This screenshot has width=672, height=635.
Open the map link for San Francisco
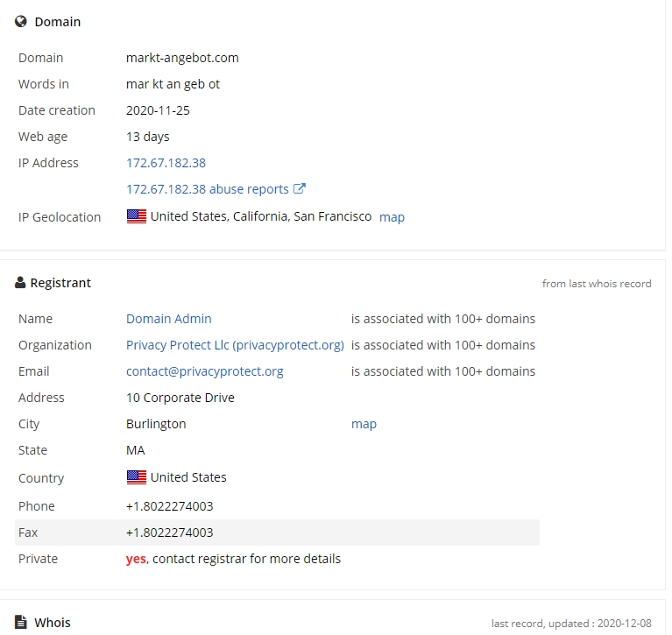[x=392, y=217]
